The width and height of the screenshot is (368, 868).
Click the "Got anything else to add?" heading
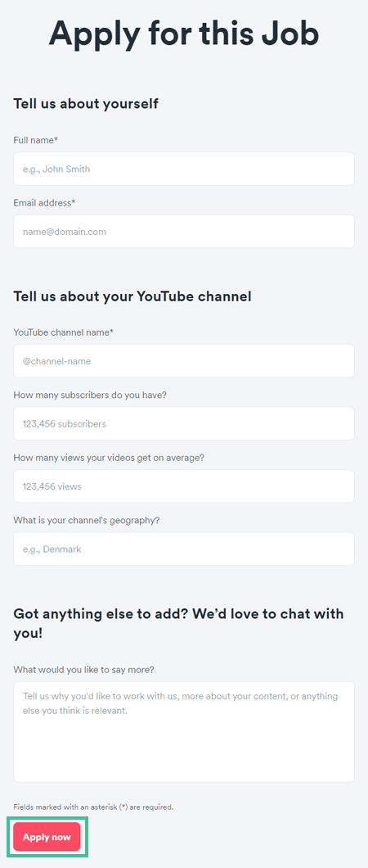point(178,623)
